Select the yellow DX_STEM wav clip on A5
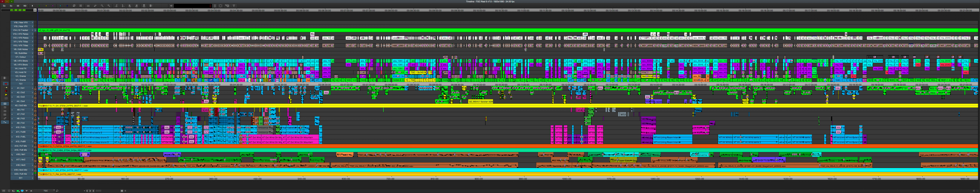The image size is (980, 193). (x=508, y=106)
